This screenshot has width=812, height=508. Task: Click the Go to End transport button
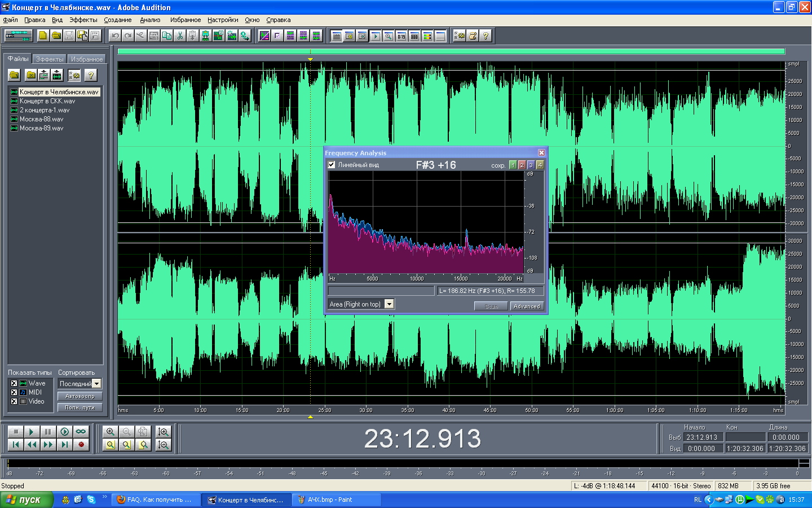point(65,445)
